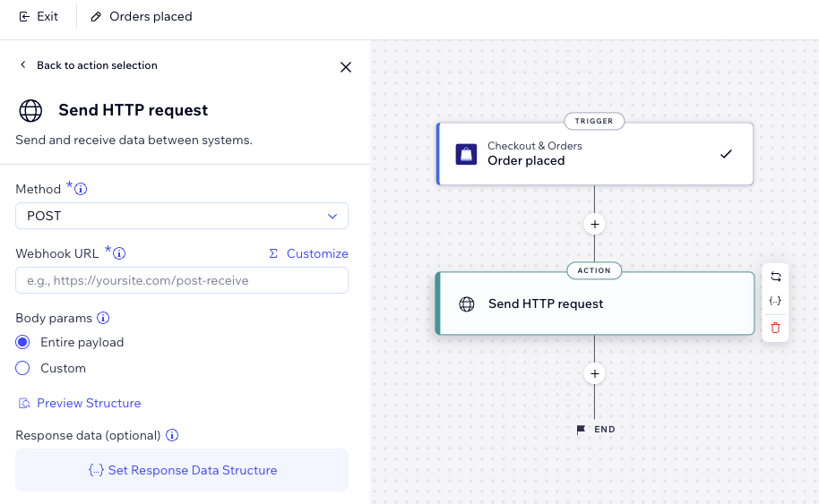This screenshot has width=819, height=504.
Task: Click Set Response Data Structure button
Action: [182, 470]
